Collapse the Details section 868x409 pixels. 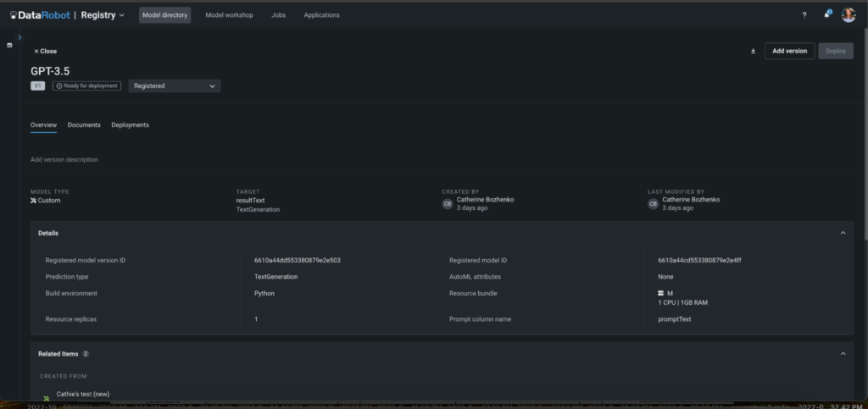click(x=843, y=233)
